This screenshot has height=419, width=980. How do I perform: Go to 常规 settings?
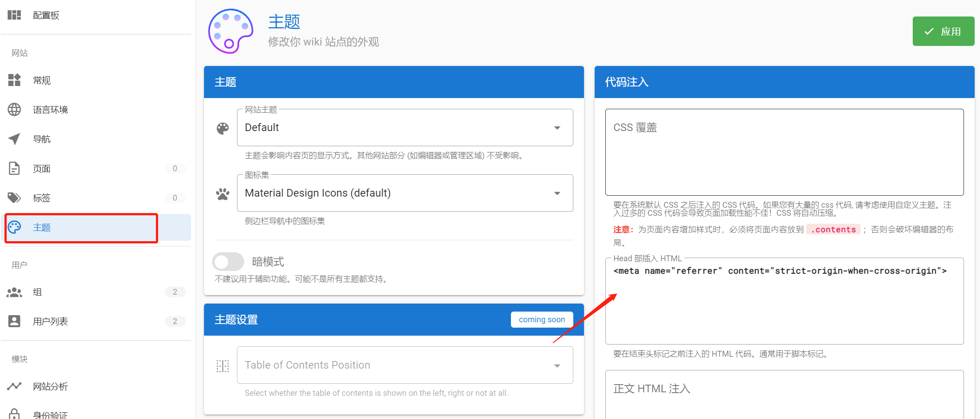(x=96, y=80)
